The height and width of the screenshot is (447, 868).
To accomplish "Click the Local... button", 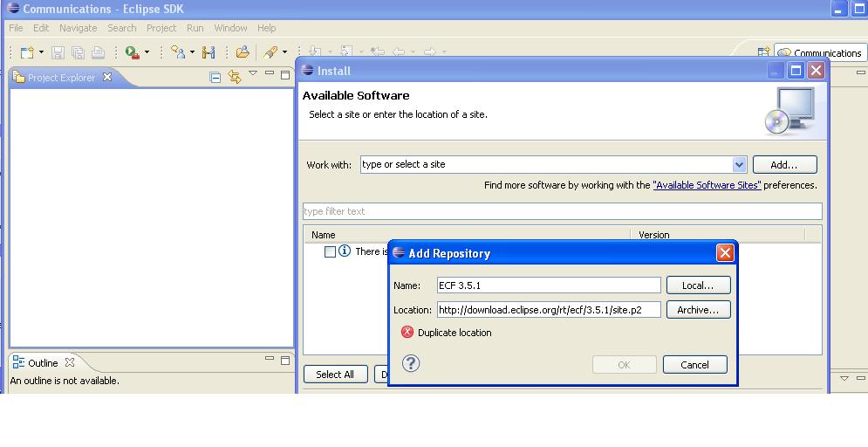I will point(699,285).
